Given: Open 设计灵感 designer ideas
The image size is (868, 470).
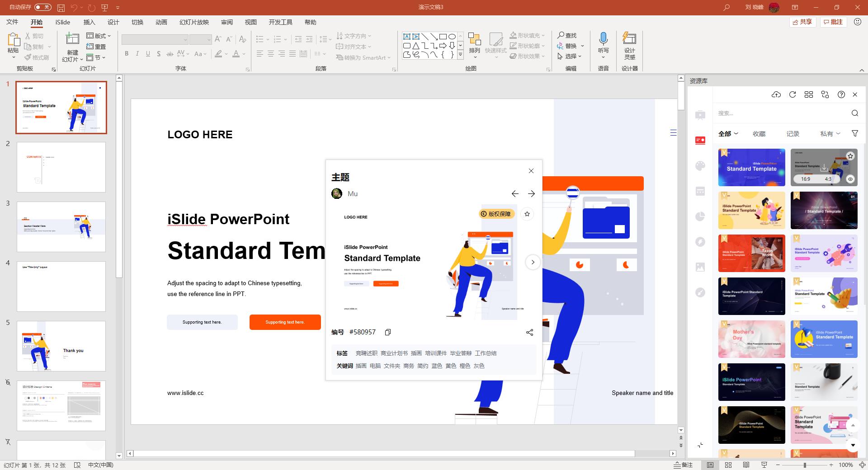Looking at the screenshot, I should coord(629,46).
